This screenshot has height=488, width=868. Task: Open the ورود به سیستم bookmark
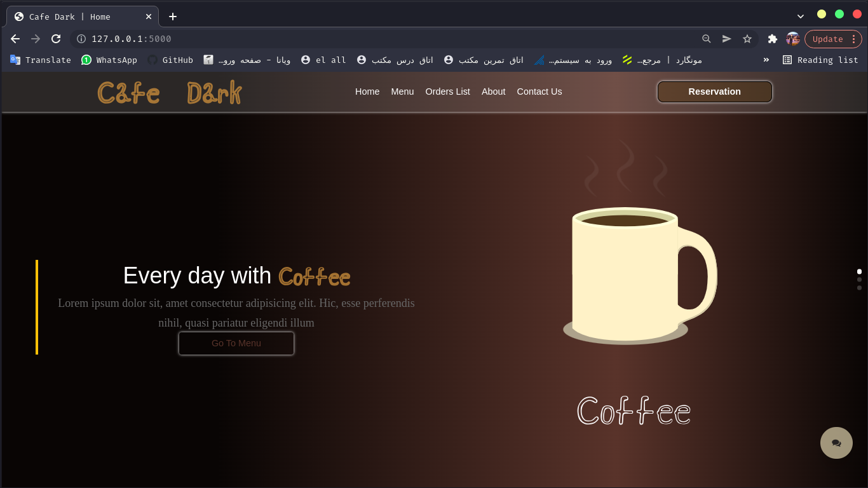pos(573,60)
